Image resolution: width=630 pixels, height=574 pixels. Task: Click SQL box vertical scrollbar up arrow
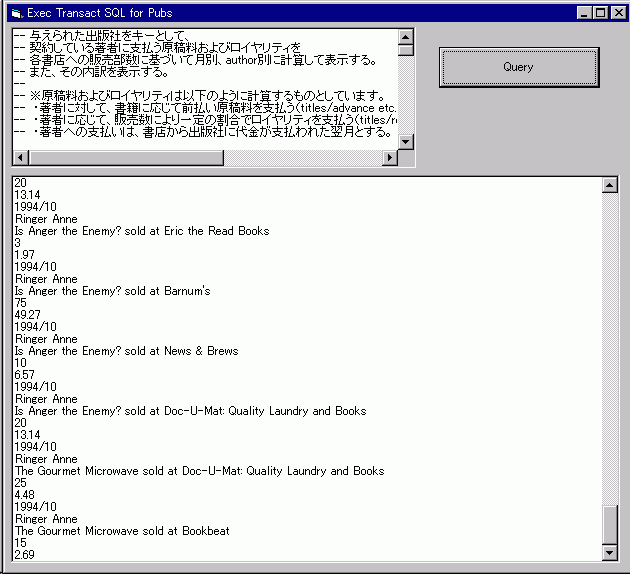pos(406,37)
